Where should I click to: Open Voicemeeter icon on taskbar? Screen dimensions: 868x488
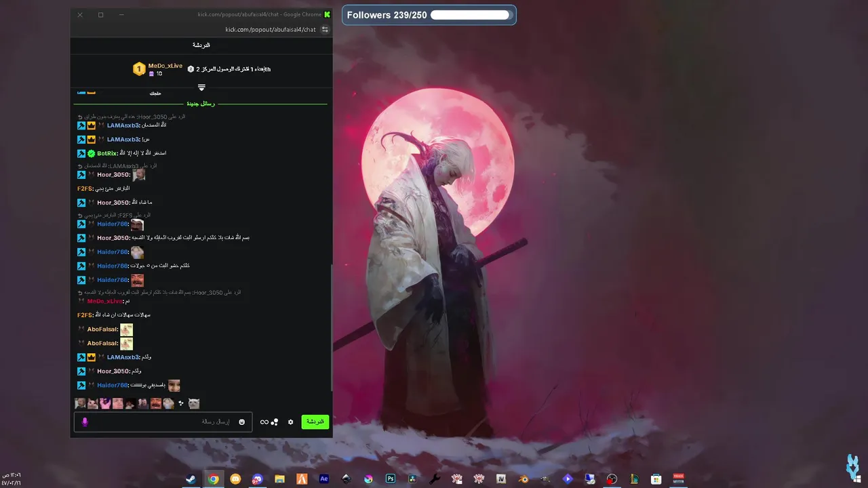tap(678, 479)
